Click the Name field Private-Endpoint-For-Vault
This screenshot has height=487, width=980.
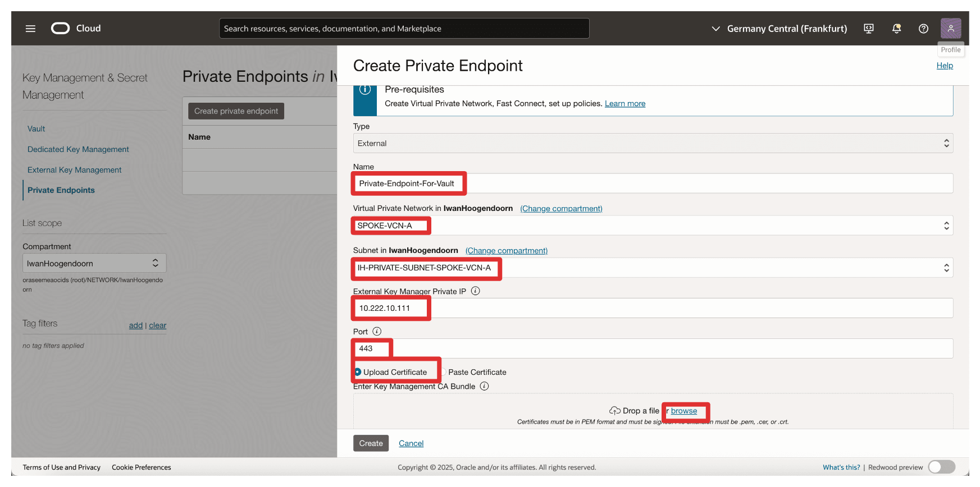[x=653, y=183]
